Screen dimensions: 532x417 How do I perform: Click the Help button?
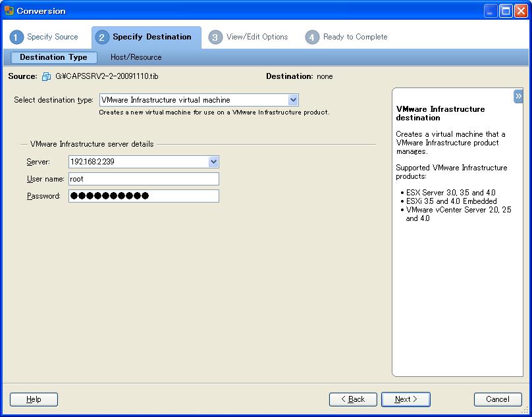(34, 399)
